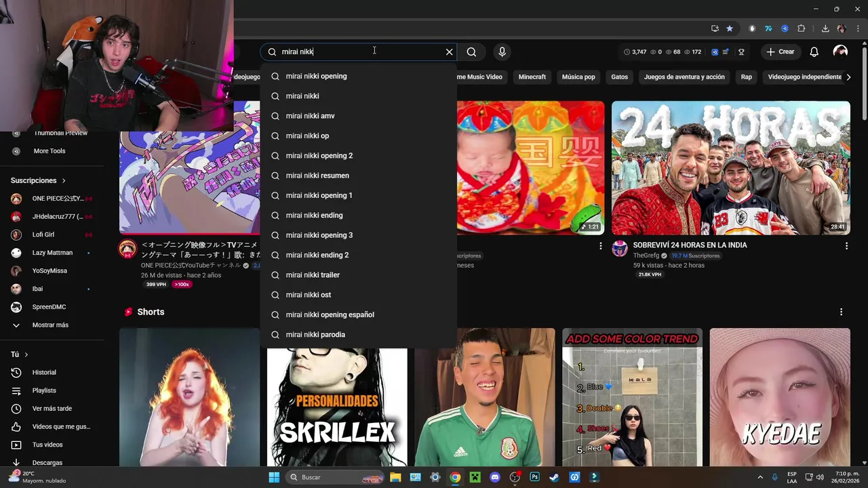Click the Windows taskbar Buscar search box
Viewport: 868px width, 488px height.
(x=335, y=477)
